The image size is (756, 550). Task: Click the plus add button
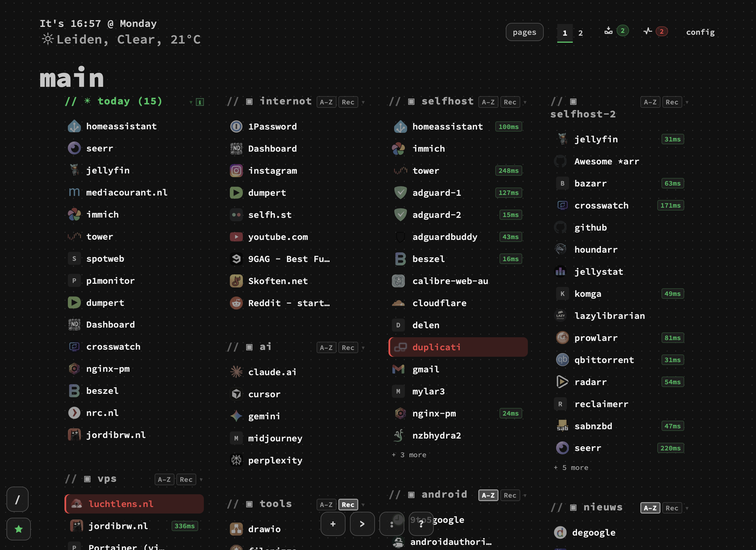pos(333,524)
